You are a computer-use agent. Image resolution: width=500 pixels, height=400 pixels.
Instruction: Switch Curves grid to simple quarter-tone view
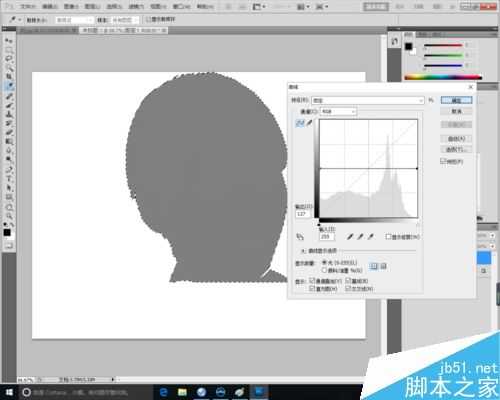(x=374, y=266)
